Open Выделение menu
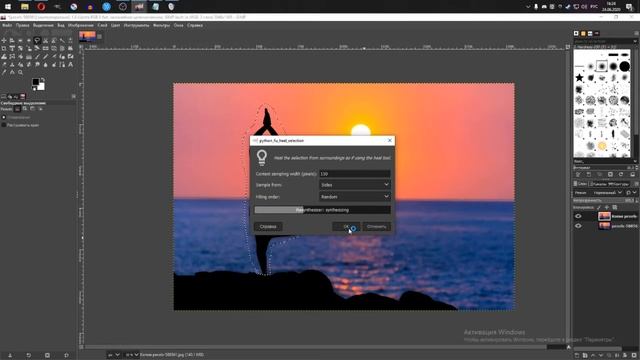Image resolution: width=640 pixels, height=360 pixels. [x=43, y=25]
